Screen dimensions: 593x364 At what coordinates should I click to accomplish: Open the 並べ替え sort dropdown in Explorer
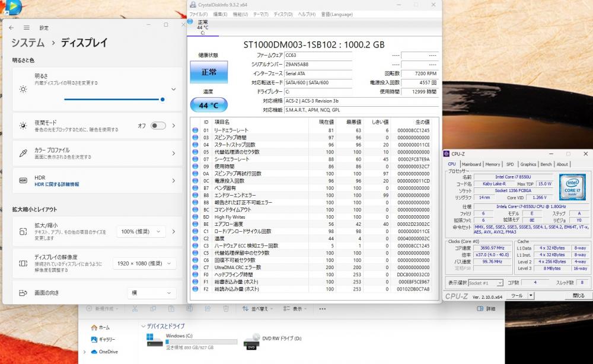(257, 309)
